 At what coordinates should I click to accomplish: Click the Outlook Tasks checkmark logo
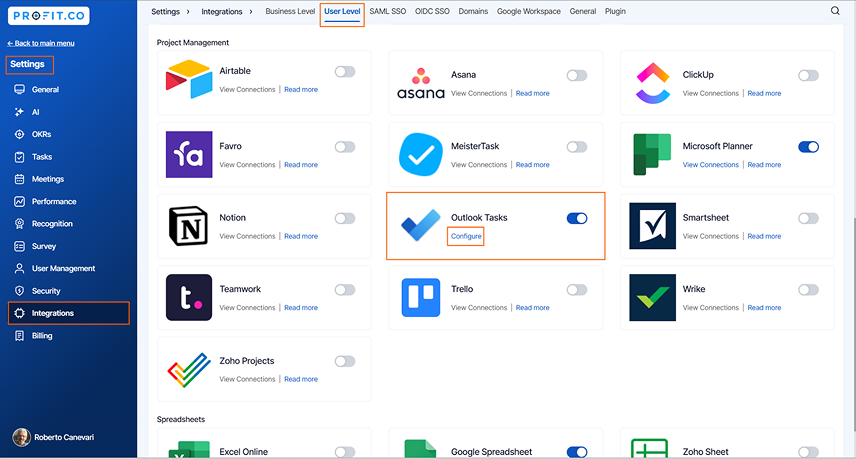click(x=420, y=225)
